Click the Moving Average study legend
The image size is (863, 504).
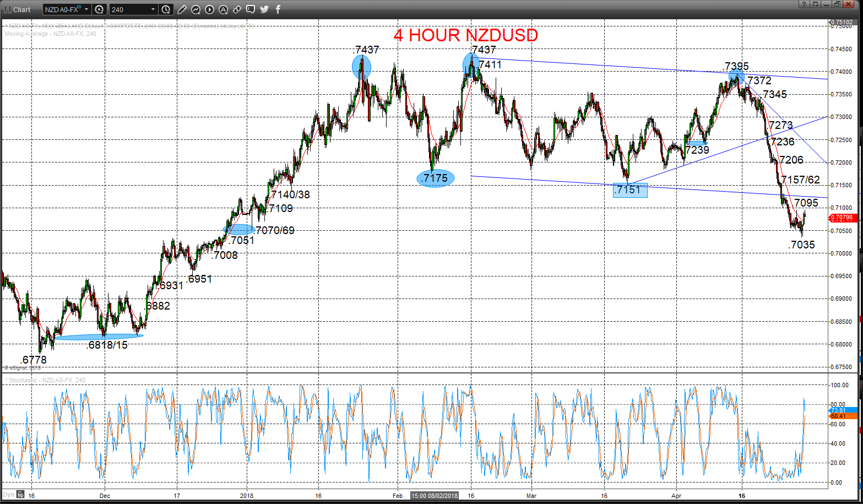(51, 34)
